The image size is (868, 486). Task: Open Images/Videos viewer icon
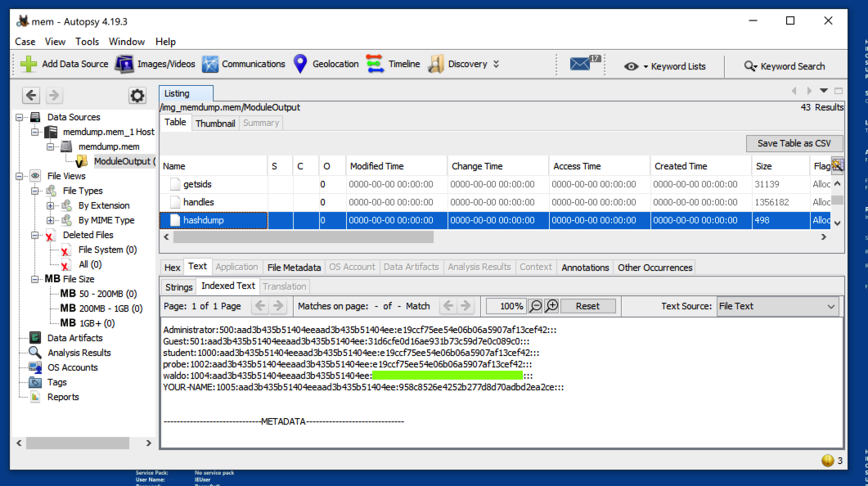(x=124, y=64)
